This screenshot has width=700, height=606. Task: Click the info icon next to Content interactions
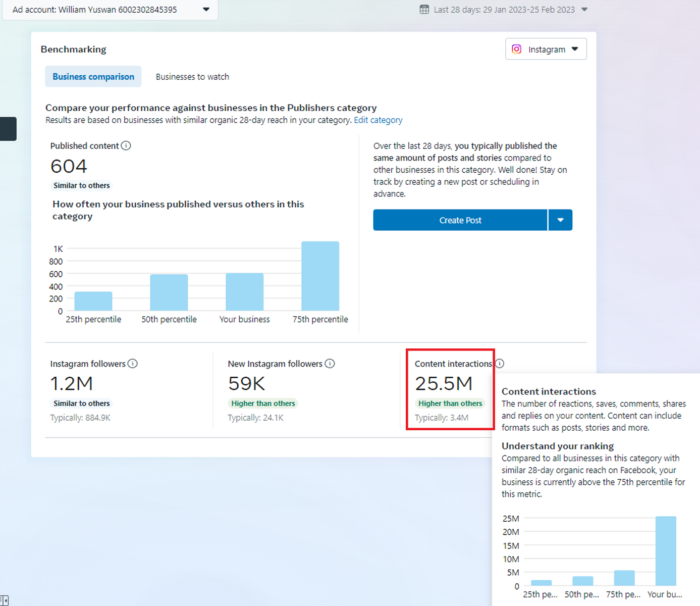[x=500, y=364]
